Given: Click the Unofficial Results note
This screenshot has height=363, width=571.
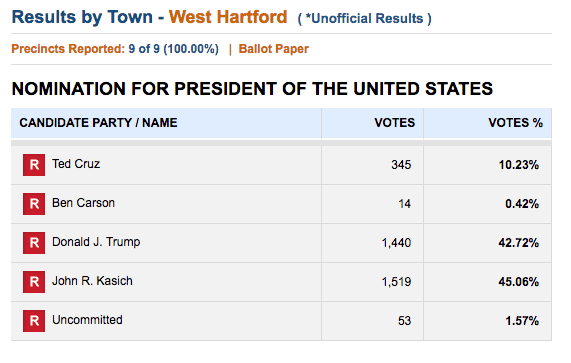Looking at the screenshot, I should [x=365, y=19].
